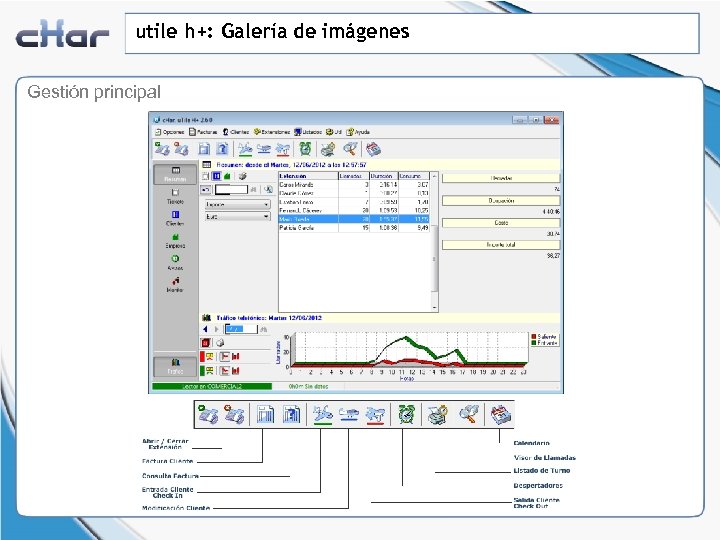Select the Carlos Miranda row
720x540 pixels.
(354, 185)
